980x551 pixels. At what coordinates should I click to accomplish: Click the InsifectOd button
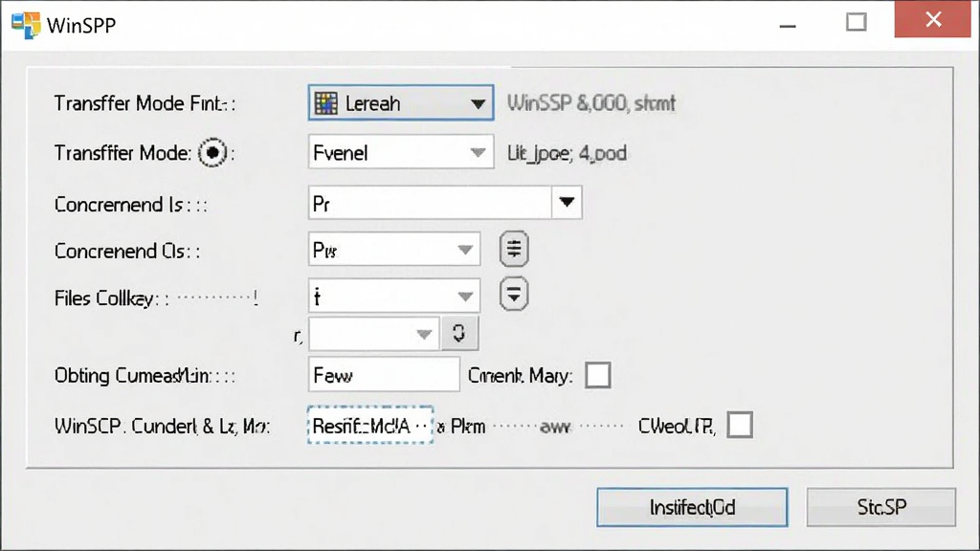click(692, 507)
